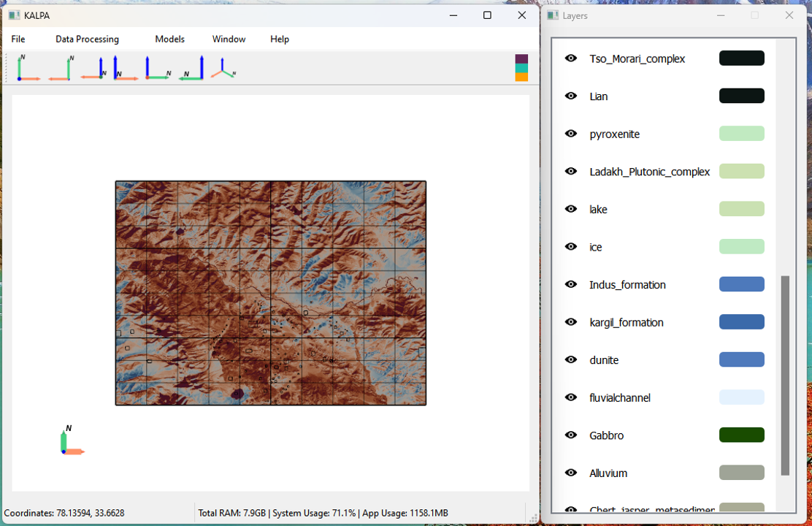Click the fluvialchannel pale blue swatch
The image size is (812, 526).
(x=742, y=397)
